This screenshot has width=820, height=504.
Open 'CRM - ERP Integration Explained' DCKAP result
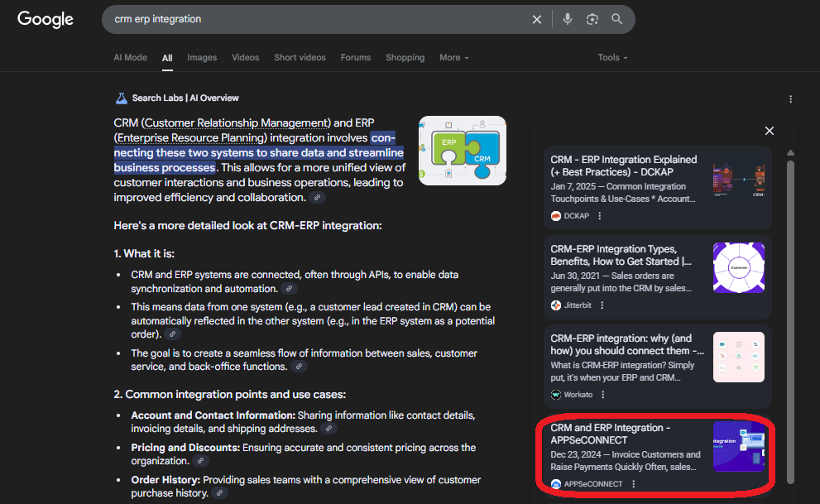pyautogui.click(x=624, y=166)
